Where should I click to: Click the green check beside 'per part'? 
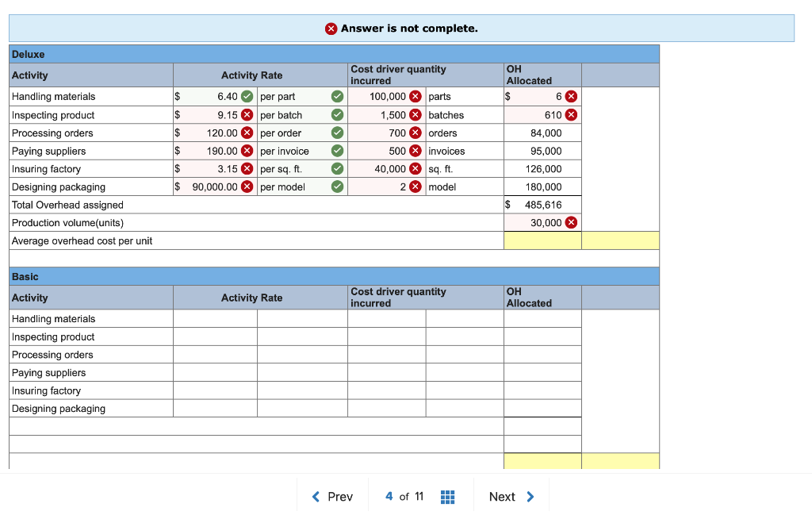click(x=337, y=97)
